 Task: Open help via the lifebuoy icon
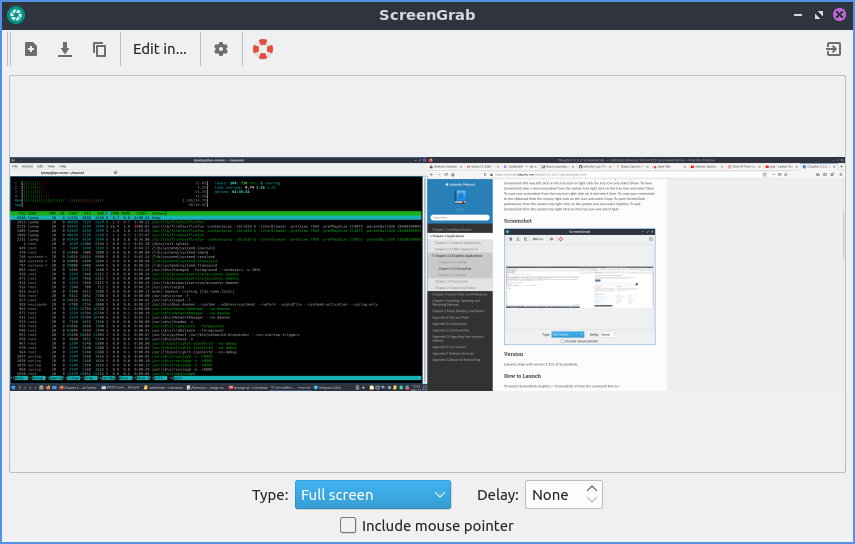(262, 49)
